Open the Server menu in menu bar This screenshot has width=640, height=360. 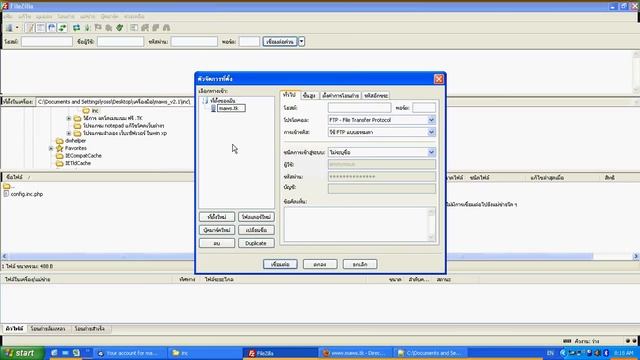point(87,17)
